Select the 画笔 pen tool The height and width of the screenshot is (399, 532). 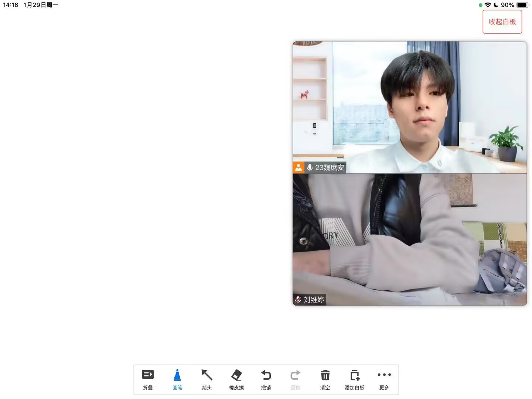coord(177,375)
